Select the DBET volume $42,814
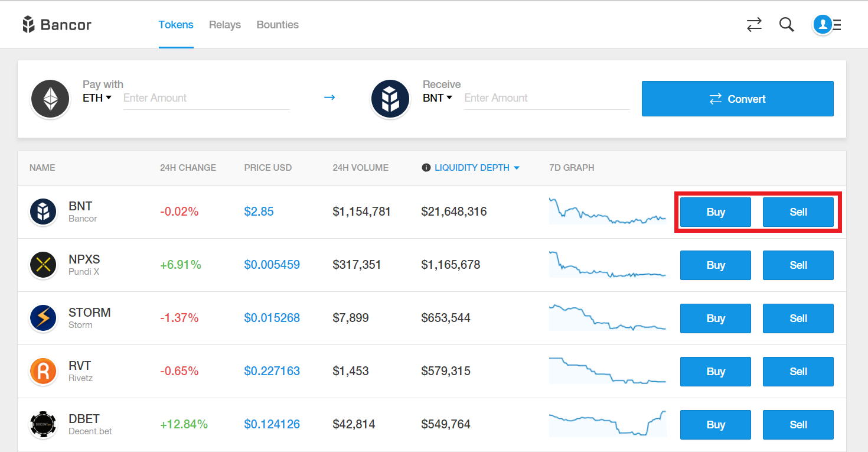Screen dimensions: 868x452 pos(354,424)
